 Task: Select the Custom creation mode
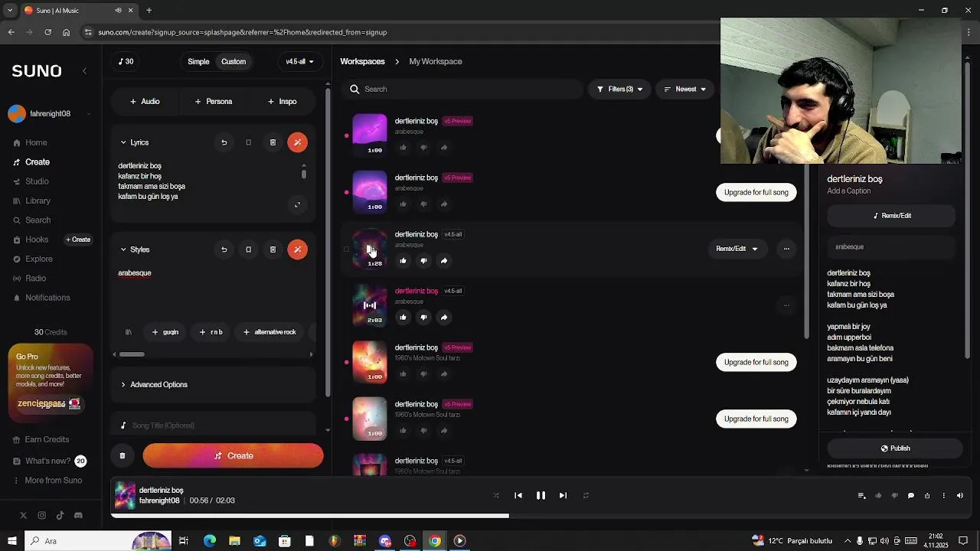(x=234, y=61)
